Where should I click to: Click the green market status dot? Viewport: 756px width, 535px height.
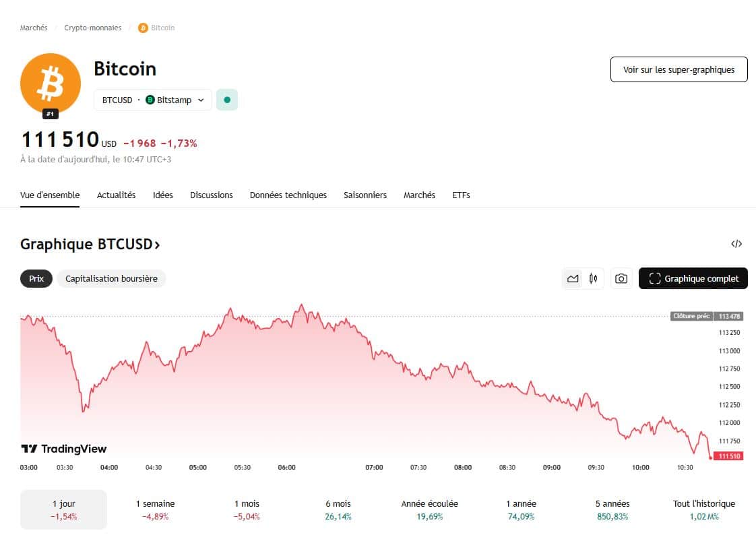(227, 100)
